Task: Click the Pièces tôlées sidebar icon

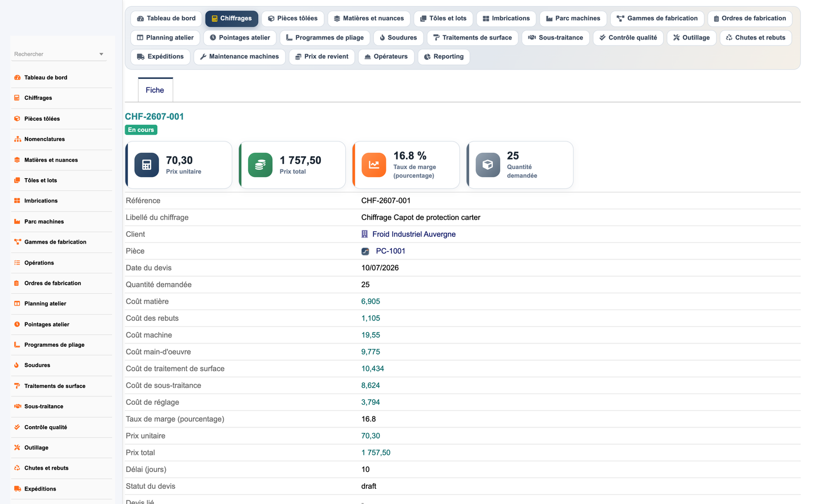Action: [17, 119]
